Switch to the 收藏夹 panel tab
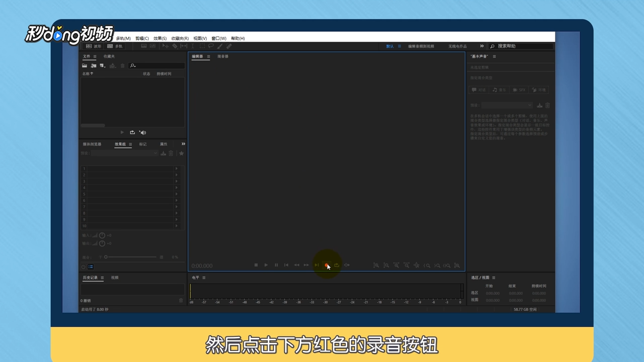This screenshot has width=644, height=362. pyautogui.click(x=109, y=56)
